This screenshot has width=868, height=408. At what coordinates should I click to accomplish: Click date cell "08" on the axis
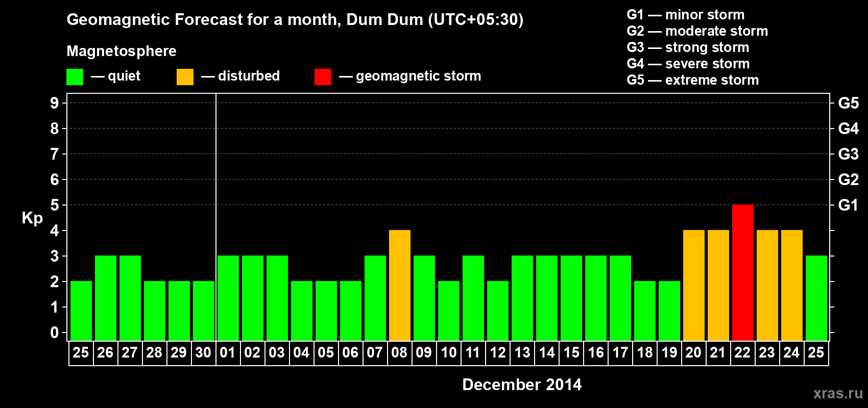[400, 352]
